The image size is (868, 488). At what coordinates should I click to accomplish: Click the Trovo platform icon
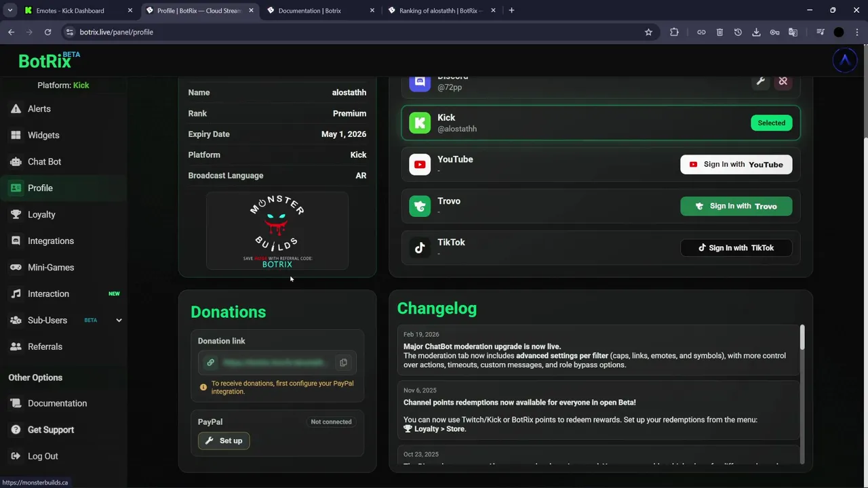(x=420, y=206)
